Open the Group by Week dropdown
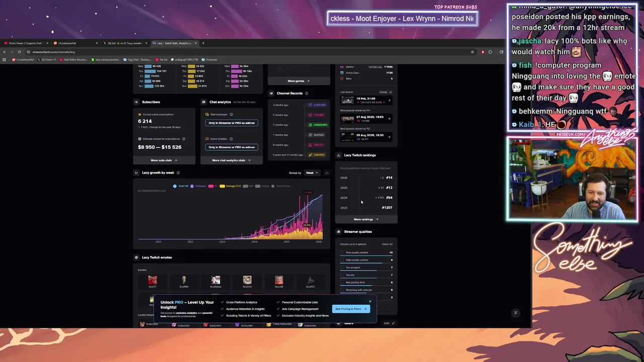 pos(312,172)
